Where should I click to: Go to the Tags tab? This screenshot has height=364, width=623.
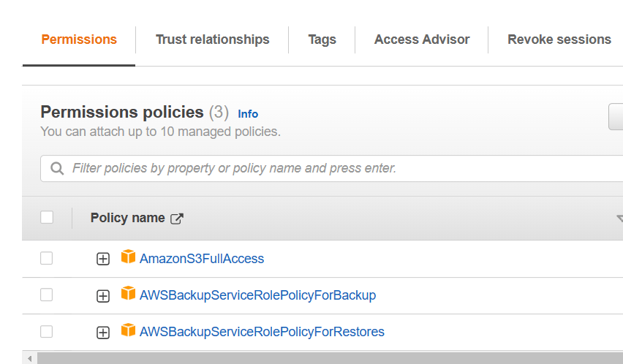click(x=322, y=39)
